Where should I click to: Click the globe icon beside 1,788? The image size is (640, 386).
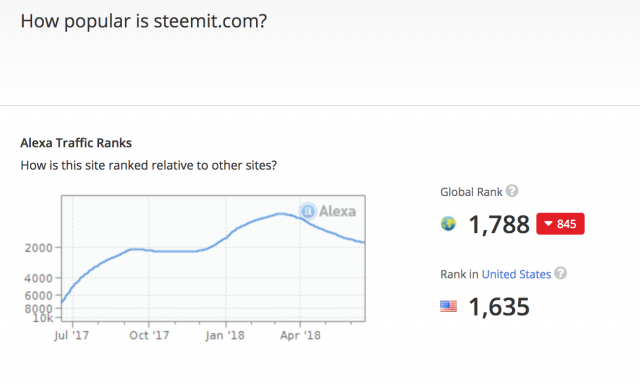[x=448, y=224]
